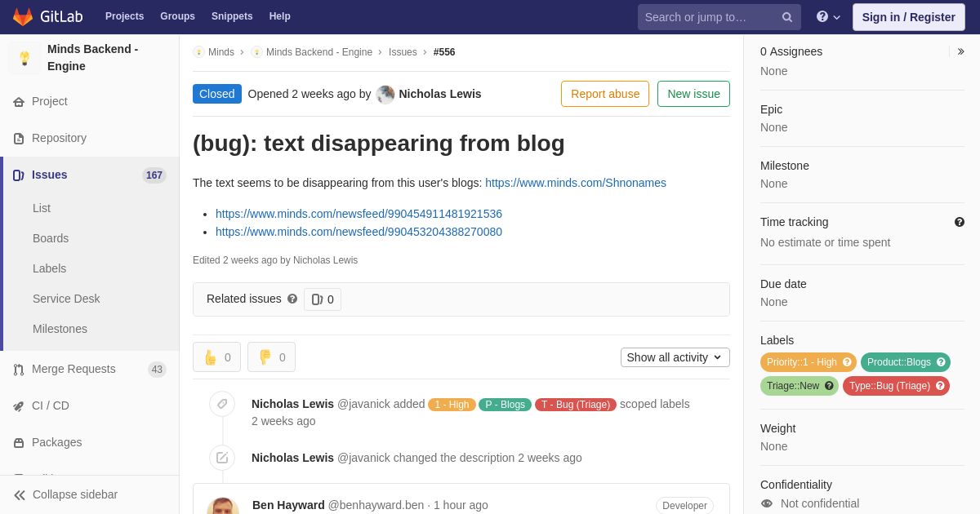Open newsfeed link ending 388270080
Viewport: 980px width, 514px height.
pyautogui.click(x=359, y=232)
